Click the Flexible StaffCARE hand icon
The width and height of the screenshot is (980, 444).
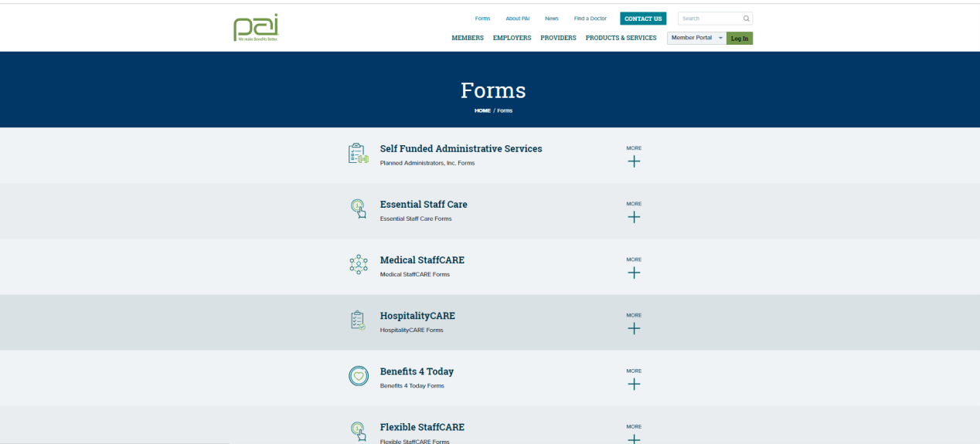(358, 431)
